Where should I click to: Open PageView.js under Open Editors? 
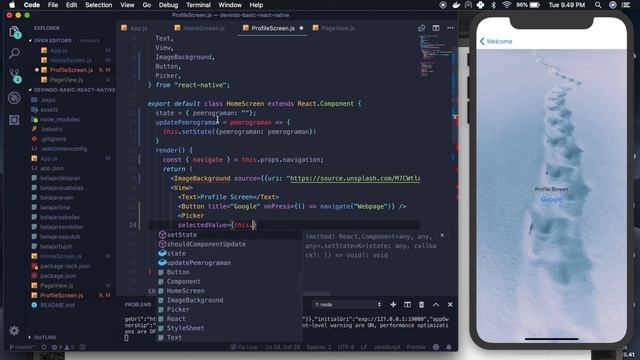(67, 80)
